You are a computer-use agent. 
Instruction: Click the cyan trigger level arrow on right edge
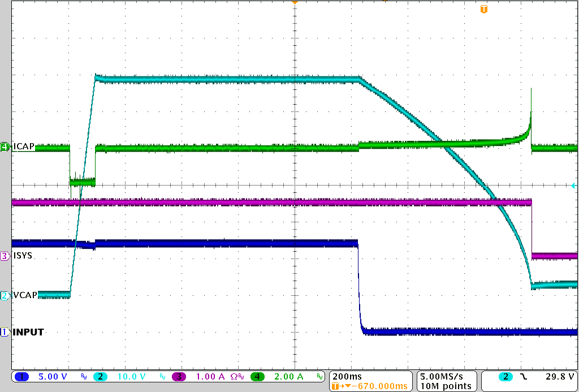573,186
